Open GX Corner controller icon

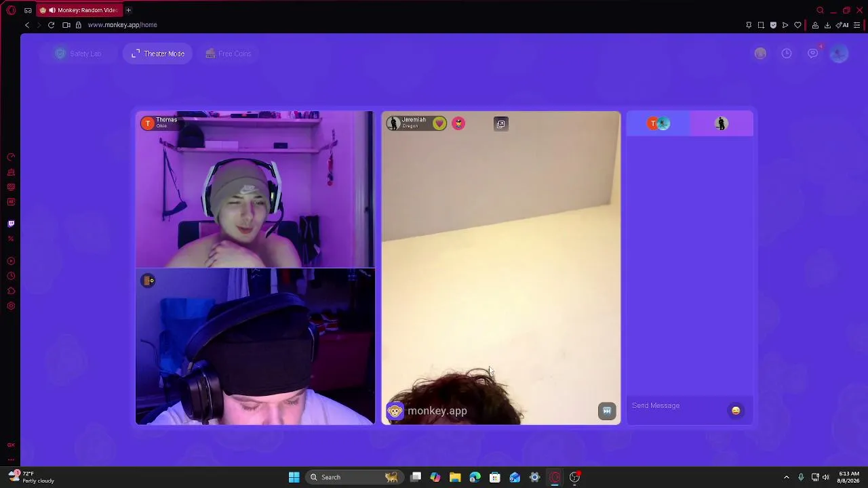28,10
